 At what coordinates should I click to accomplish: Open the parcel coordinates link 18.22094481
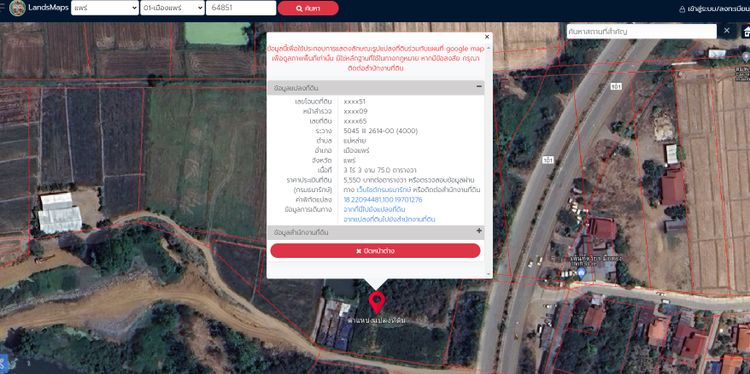click(383, 199)
